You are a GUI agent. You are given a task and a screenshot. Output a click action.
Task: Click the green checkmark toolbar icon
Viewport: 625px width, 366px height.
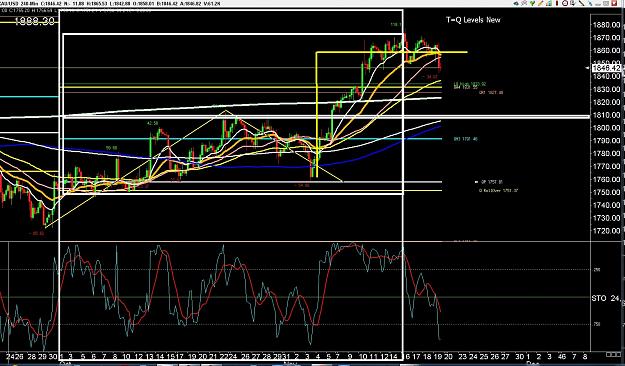pos(532,3)
